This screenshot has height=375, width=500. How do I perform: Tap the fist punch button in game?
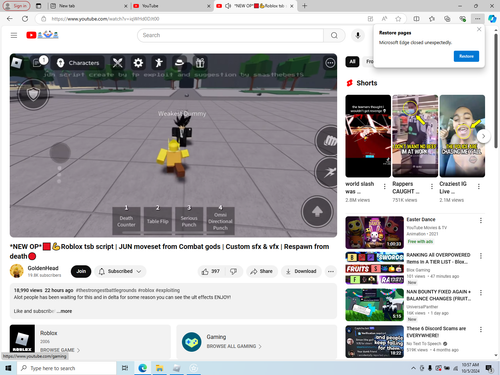pos(327,141)
